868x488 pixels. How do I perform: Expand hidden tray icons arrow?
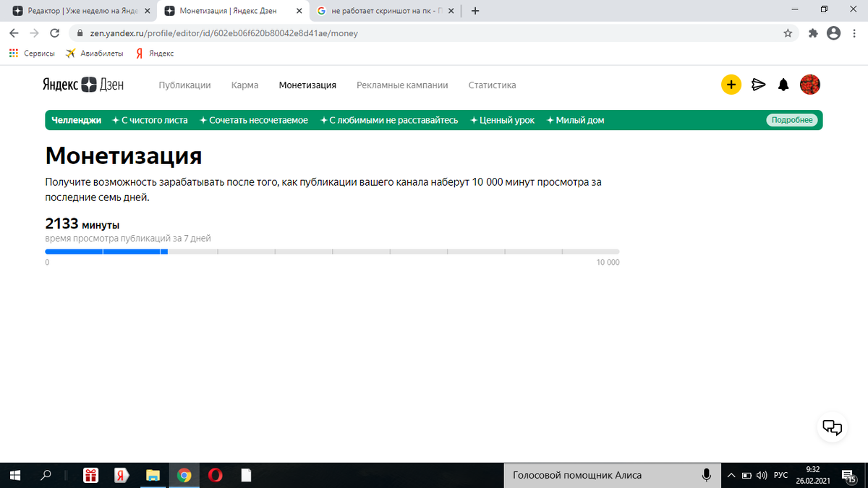point(731,475)
